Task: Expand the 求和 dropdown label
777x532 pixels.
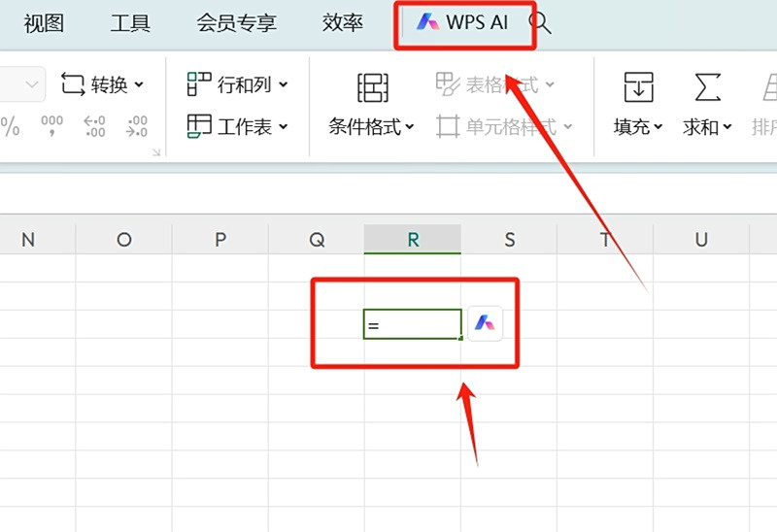Action: (707, 127)
